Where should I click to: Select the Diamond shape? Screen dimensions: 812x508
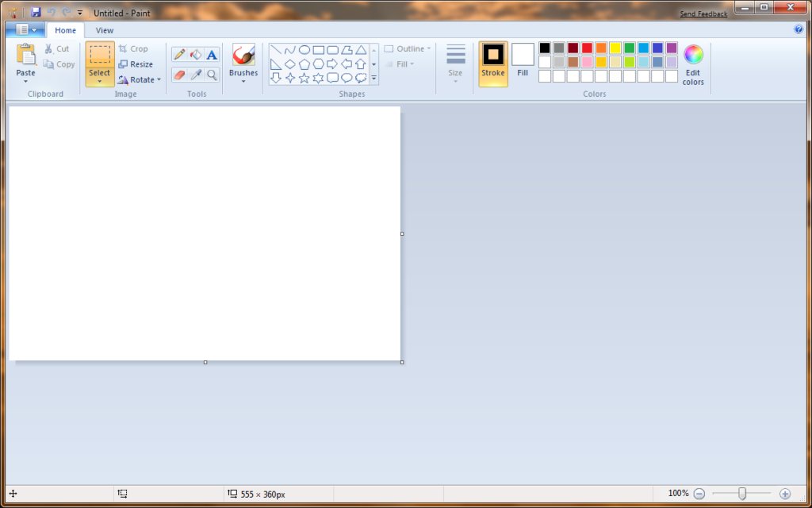[290, 64]
